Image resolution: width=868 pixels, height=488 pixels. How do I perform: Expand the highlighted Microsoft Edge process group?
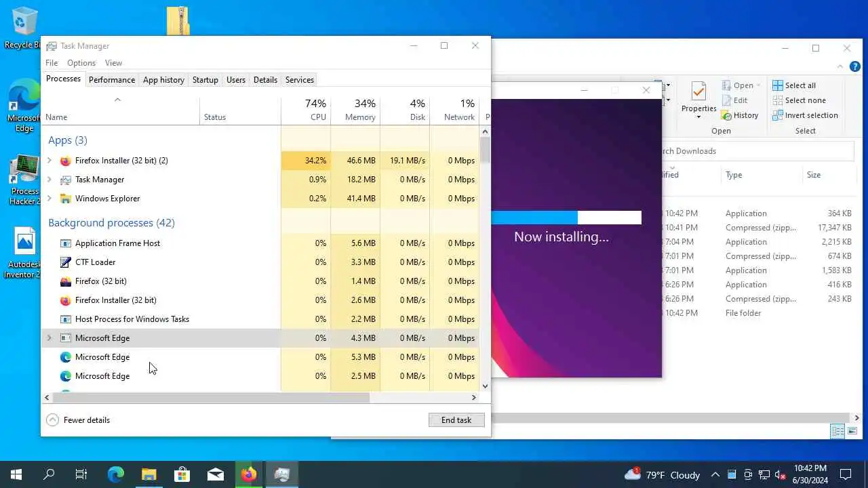[x=49, y=338]
